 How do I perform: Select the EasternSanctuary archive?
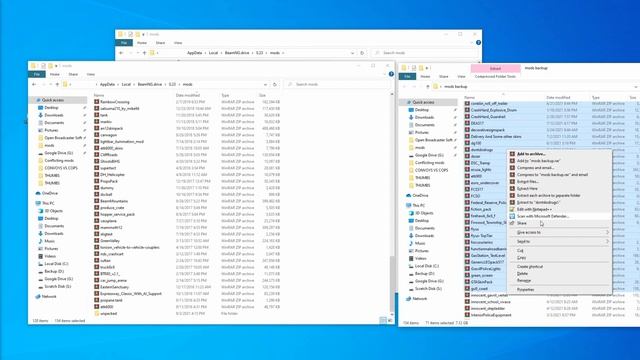coord(115,287)
